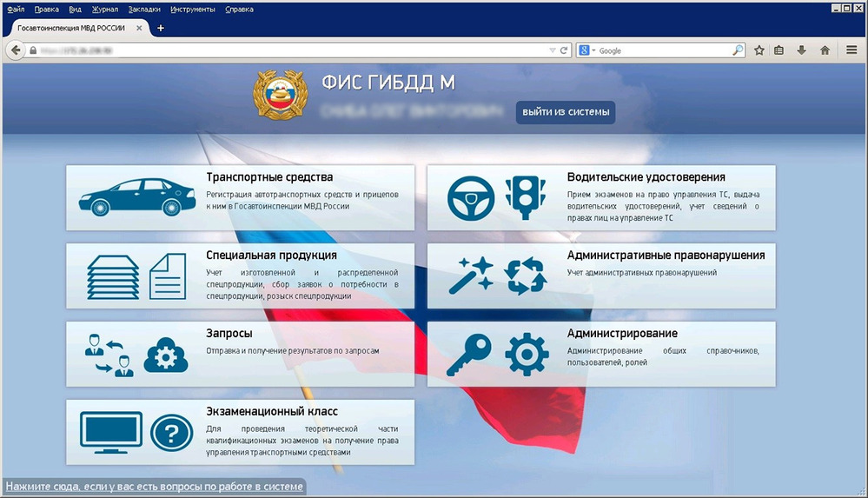Open the Файл menu
868x498 pixels.
coord(16,10)
